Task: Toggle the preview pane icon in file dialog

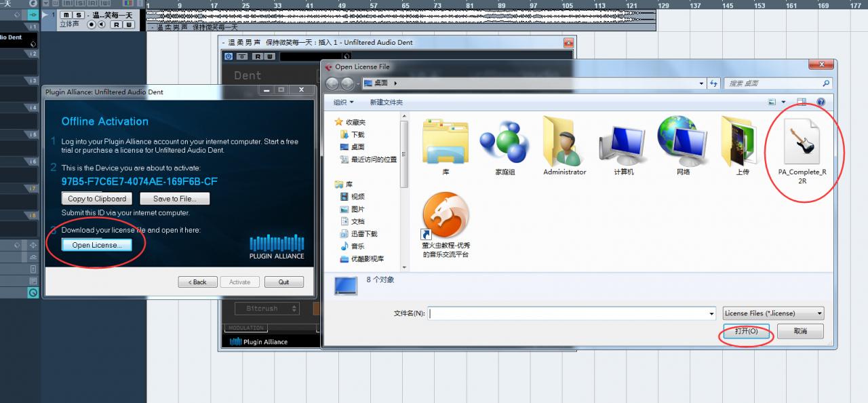Action: [x=802, y=102]
